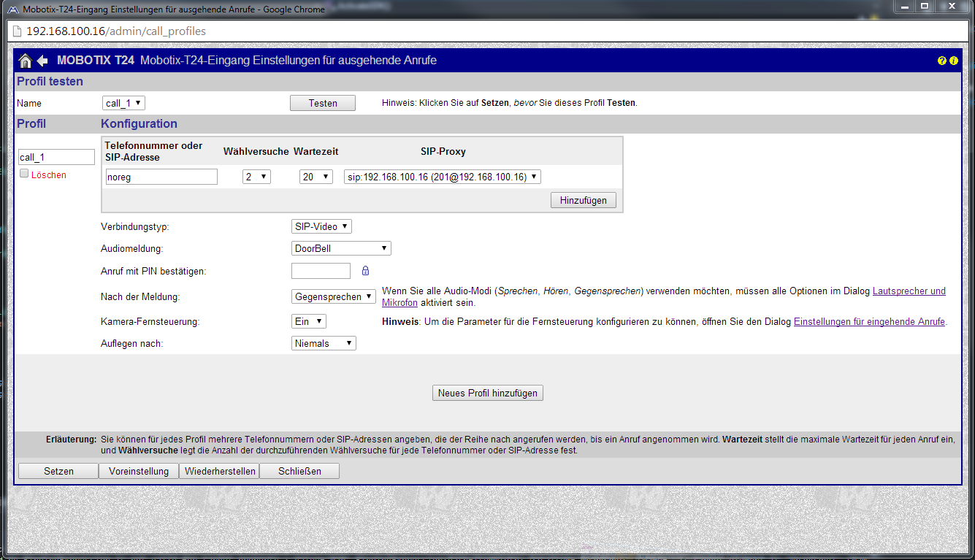Click the Profil testen heading
The image size is (975, 560).
pyautogui.click(x=50, y=81)
